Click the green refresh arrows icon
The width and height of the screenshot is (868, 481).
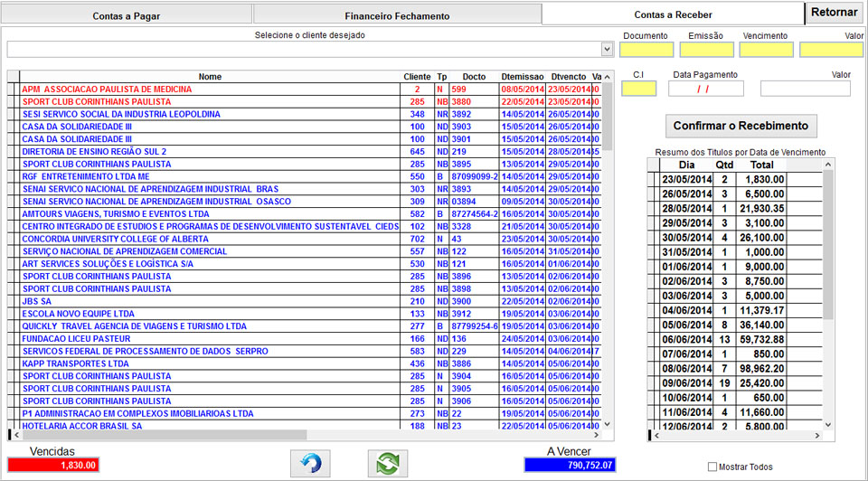[388, 463]
